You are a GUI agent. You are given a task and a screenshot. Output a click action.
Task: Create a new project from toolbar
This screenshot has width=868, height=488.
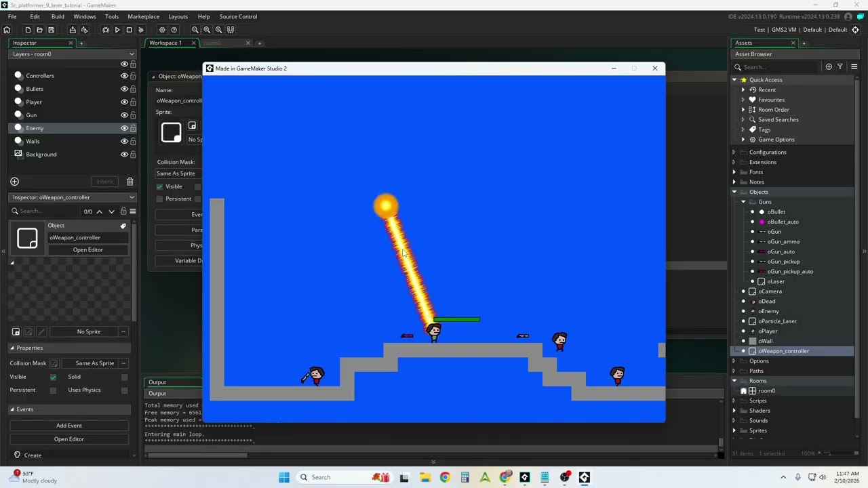click(28, 30)
